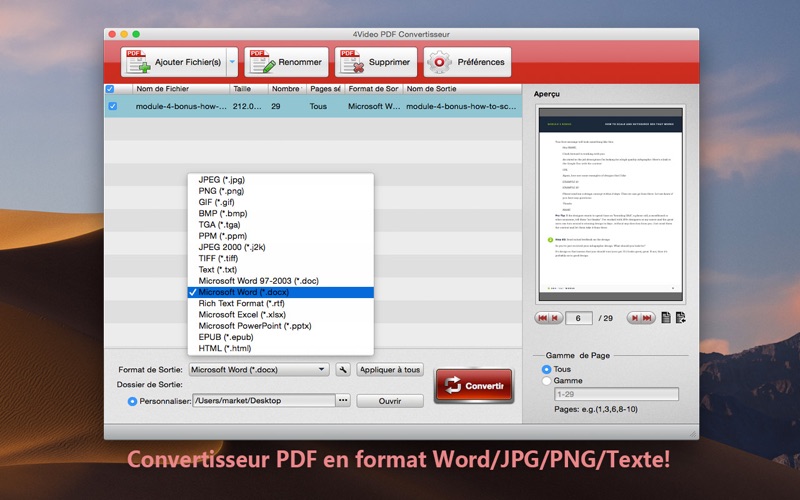Select the Tous pages radio button
Viewport: 800px width, 500px height.
[x=546, y=369]
